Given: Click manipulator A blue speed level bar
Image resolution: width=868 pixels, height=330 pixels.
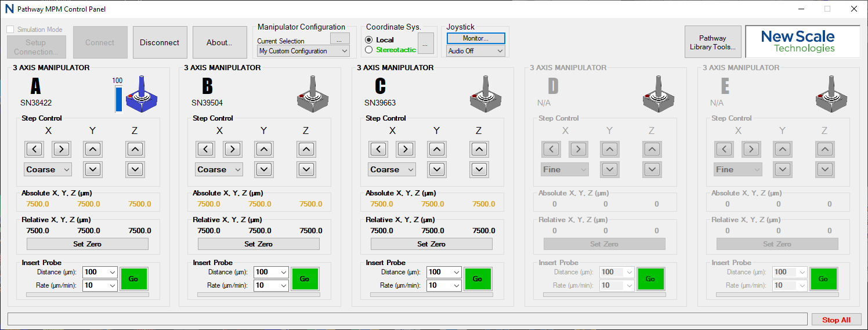Looking at the screenshot, I should click(118, 99).
